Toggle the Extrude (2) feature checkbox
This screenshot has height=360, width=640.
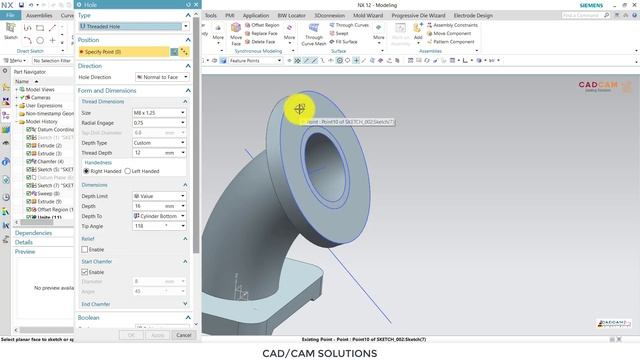click(x=29, y=145)
